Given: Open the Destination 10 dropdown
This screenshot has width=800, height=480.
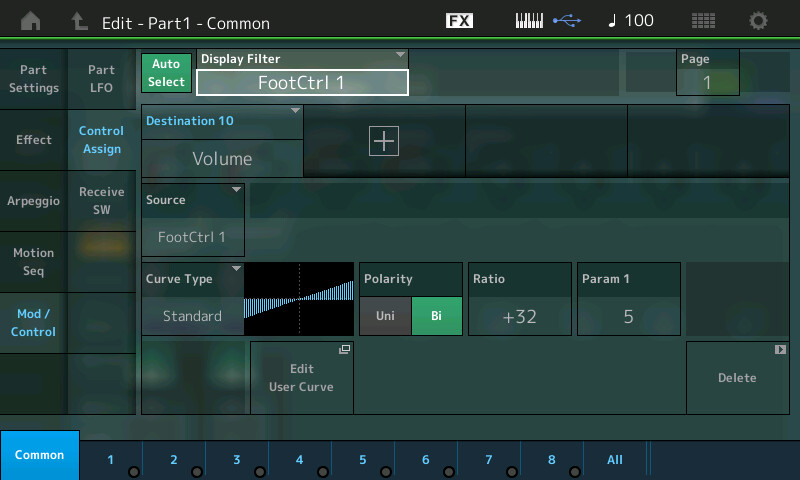Looking at the screenshot, I should (x=222, y=121).
